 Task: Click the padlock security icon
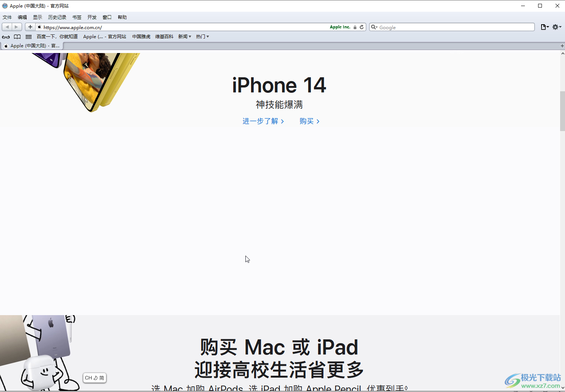tap(355, 27)
